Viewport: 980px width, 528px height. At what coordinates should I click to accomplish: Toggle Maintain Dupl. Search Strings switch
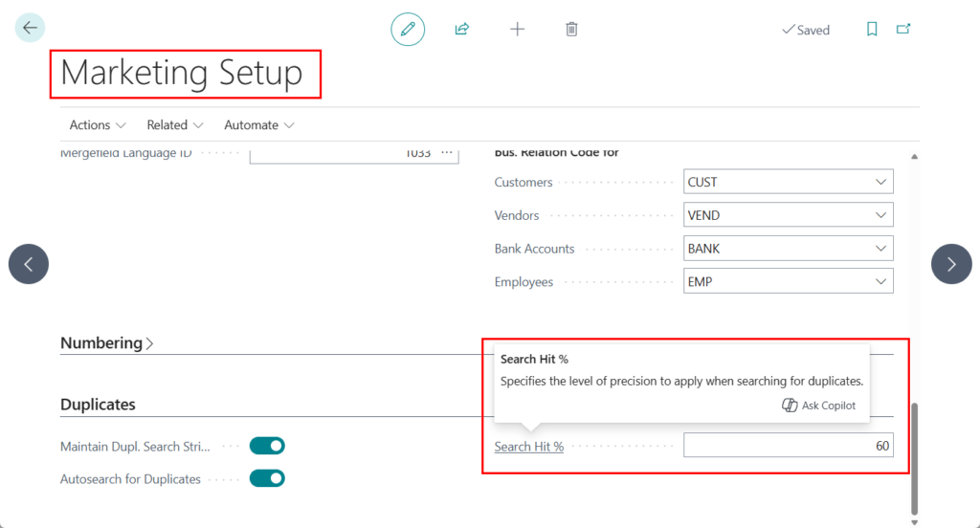pos(267,446)
